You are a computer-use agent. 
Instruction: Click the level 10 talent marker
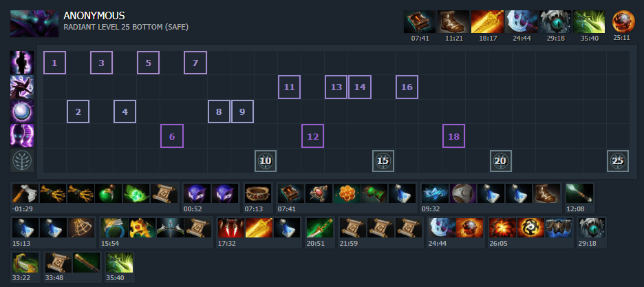coord(266,160)
